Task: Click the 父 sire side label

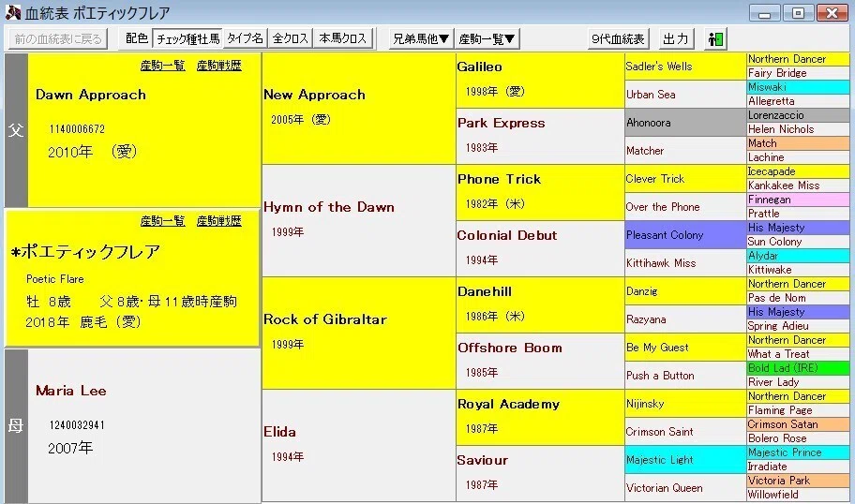Action: [16, 129]
